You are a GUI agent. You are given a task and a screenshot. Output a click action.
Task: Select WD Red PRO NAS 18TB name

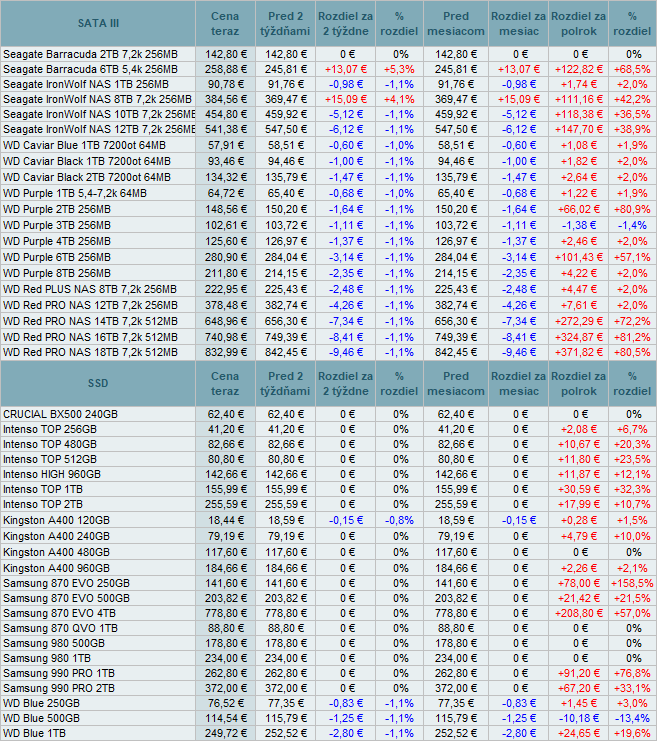point(90,353)
